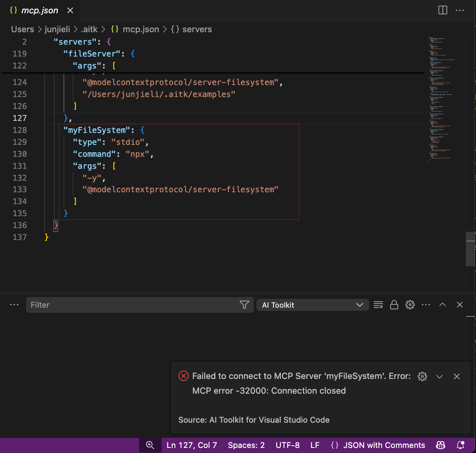The image size is (476, 453).
Task: Open the zoom search icon in status bar
Action: coord(150,445)
